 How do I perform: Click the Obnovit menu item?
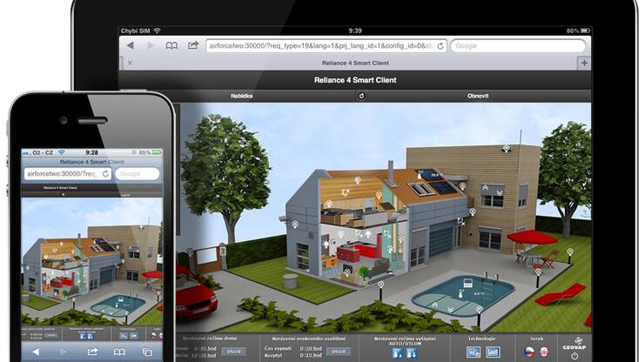tap(478, 96)
